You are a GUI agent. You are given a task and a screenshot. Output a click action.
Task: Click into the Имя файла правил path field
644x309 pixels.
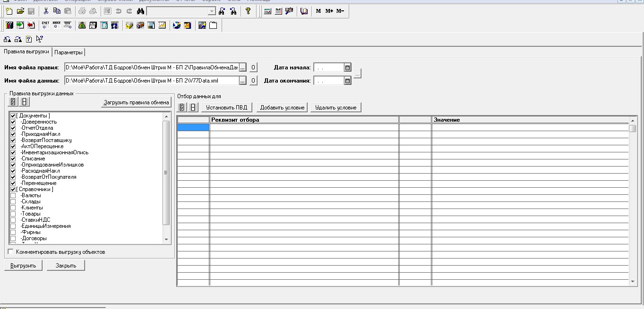coord(152,67)
